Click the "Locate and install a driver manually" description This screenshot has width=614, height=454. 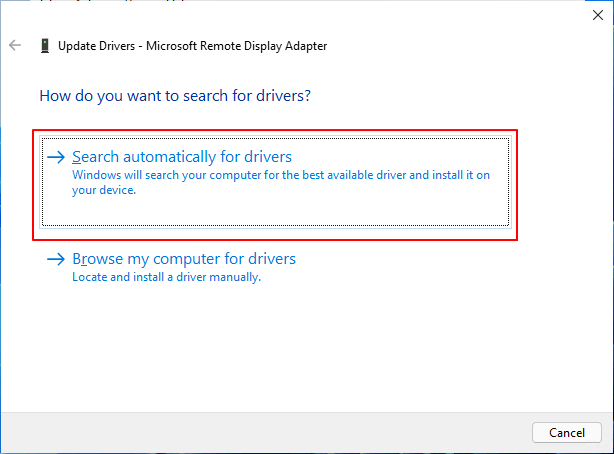click(166, 277)
